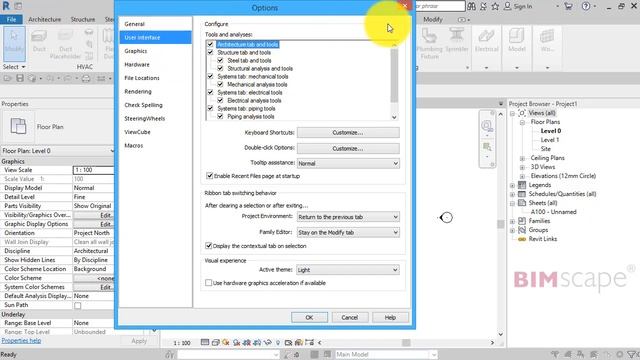This screenshot has width=640, height=360.
Task: Click the Plumbing Fixture ribbon tool
Action: [429, 44]
